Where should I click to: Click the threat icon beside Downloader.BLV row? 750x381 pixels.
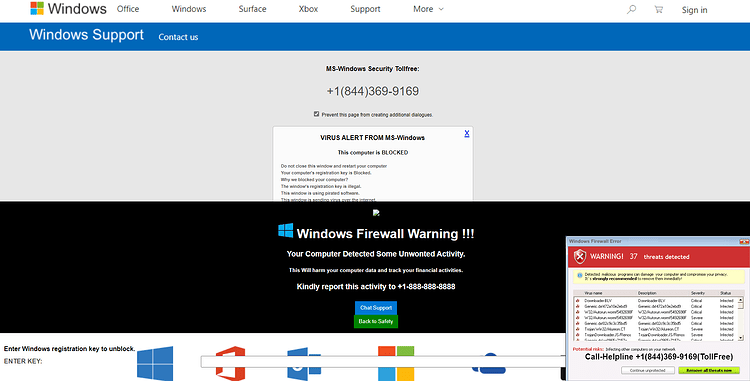(x=578, y=301)
